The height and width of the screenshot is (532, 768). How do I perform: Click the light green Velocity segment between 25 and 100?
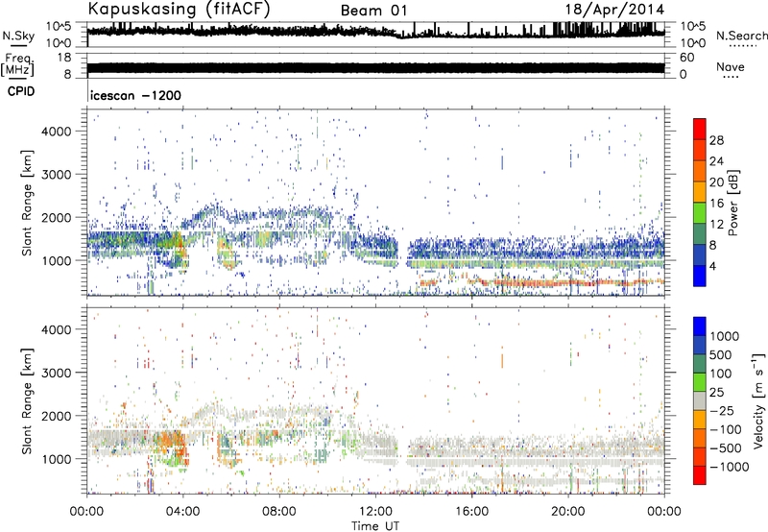pos(700,382)
